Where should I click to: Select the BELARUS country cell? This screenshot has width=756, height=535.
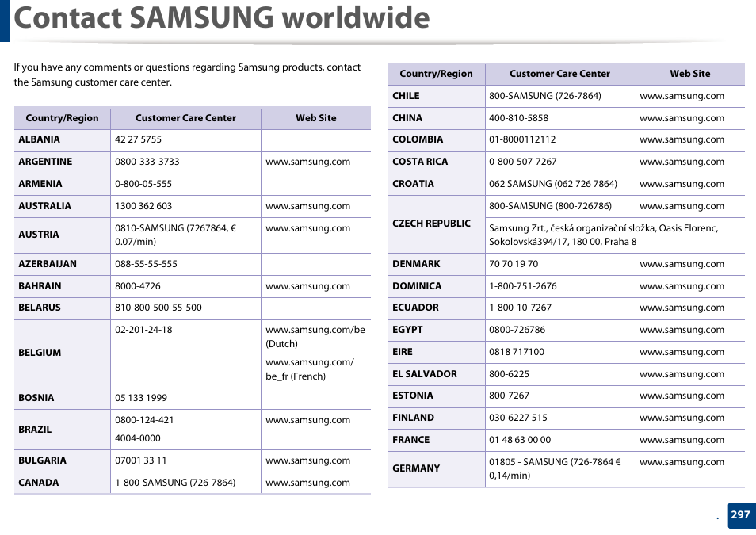point(62,308)
